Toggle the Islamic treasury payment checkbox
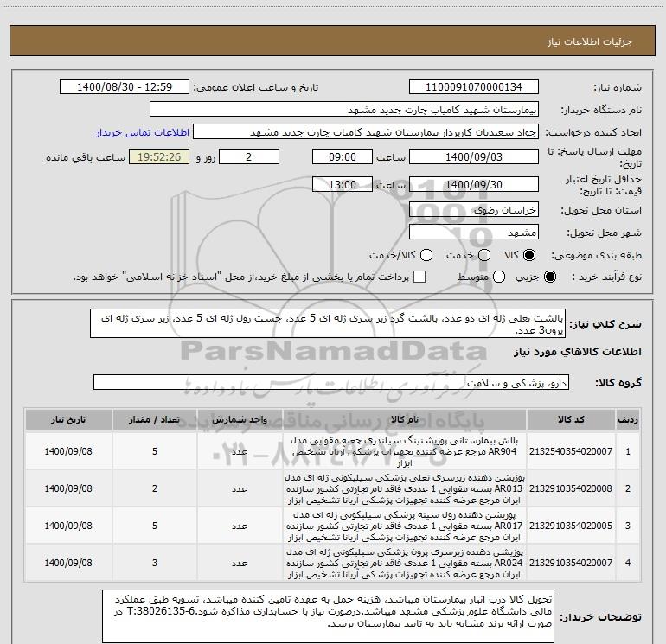The width and height of the screenshot is (666, 644). 419,277
